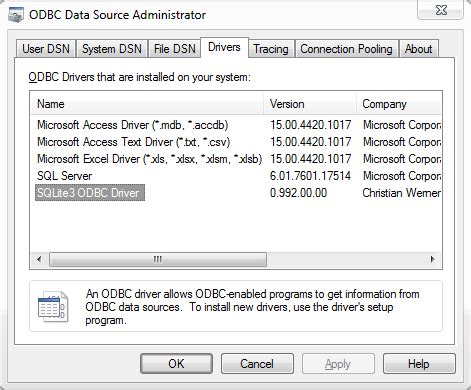Click the right arrow of the horizontal scrollbar
471x390 pixels.
pos(433,259)
